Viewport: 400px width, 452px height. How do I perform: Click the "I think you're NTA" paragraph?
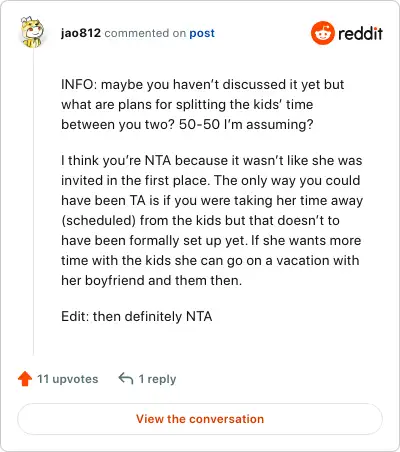point(212,220)
